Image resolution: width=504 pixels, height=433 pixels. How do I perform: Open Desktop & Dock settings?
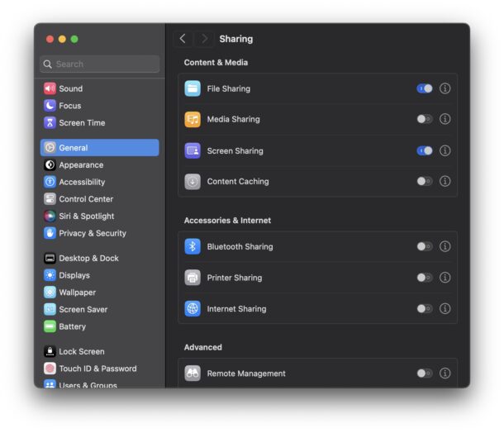(x=88, y=258)
